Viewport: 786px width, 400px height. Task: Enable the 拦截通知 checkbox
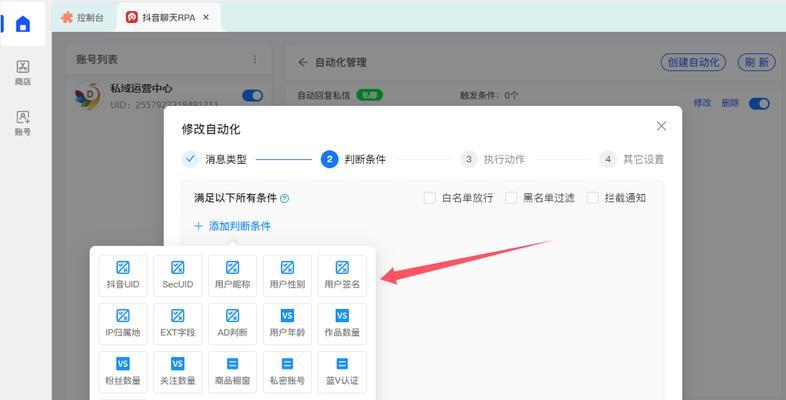coord(593,198)
